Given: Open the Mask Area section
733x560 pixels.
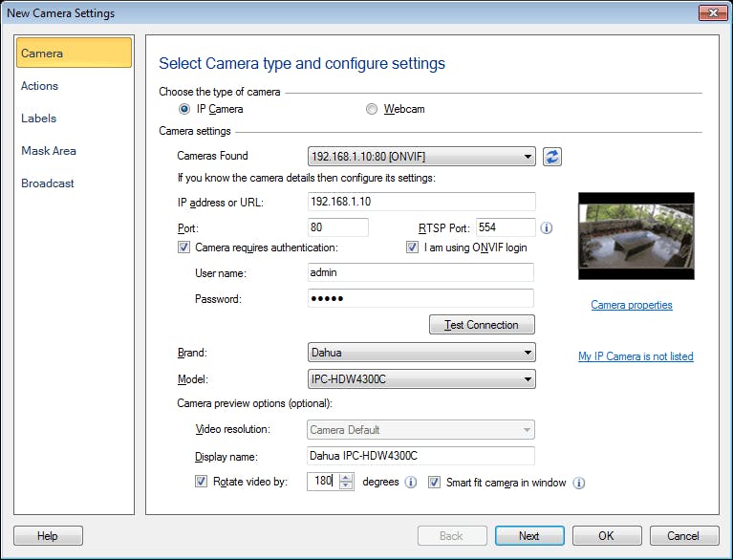Looking at the screenshot, I should [49, 151].
